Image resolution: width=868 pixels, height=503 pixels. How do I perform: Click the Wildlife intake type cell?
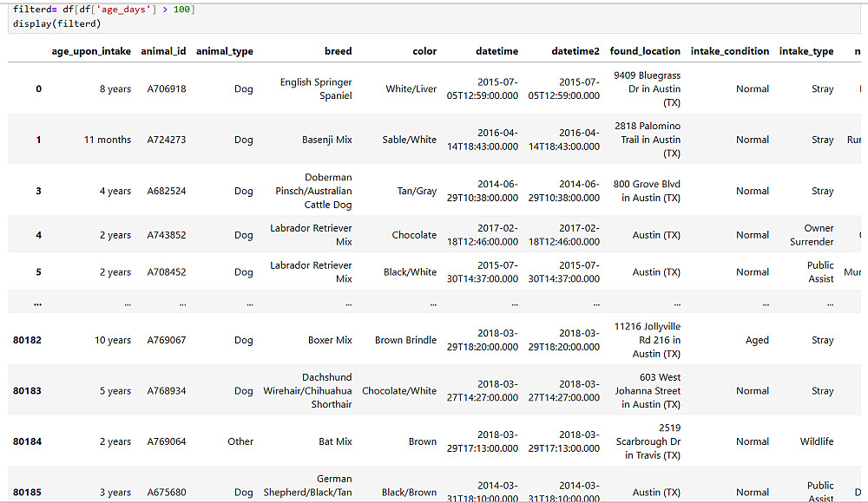tap(816, 441)
